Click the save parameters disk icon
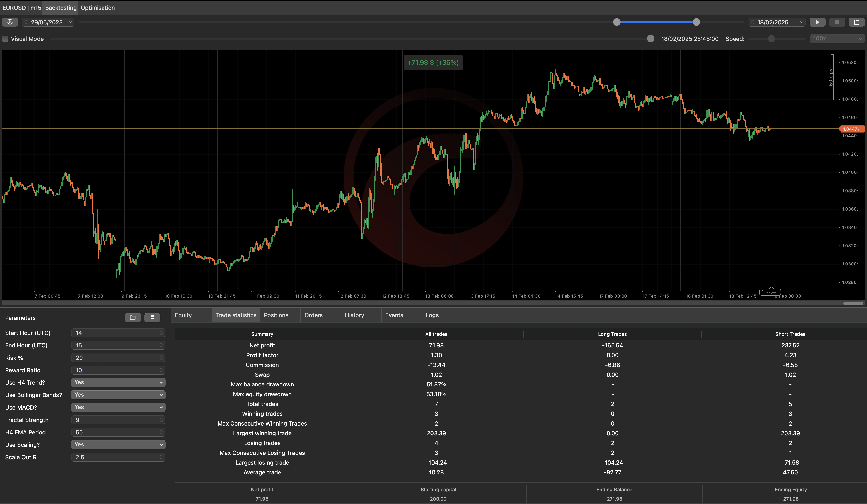This screenshot has width=867, height=504. point(152,318)
